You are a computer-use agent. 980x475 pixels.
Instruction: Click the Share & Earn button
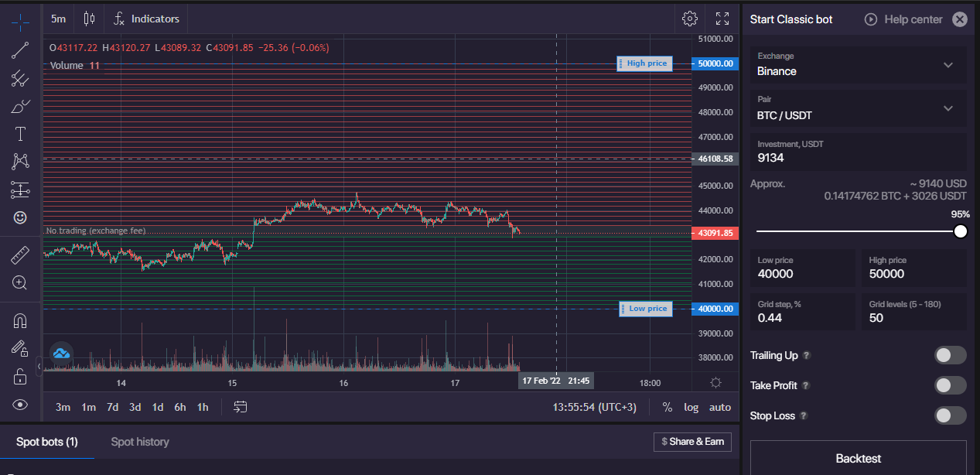coord(692,441)
